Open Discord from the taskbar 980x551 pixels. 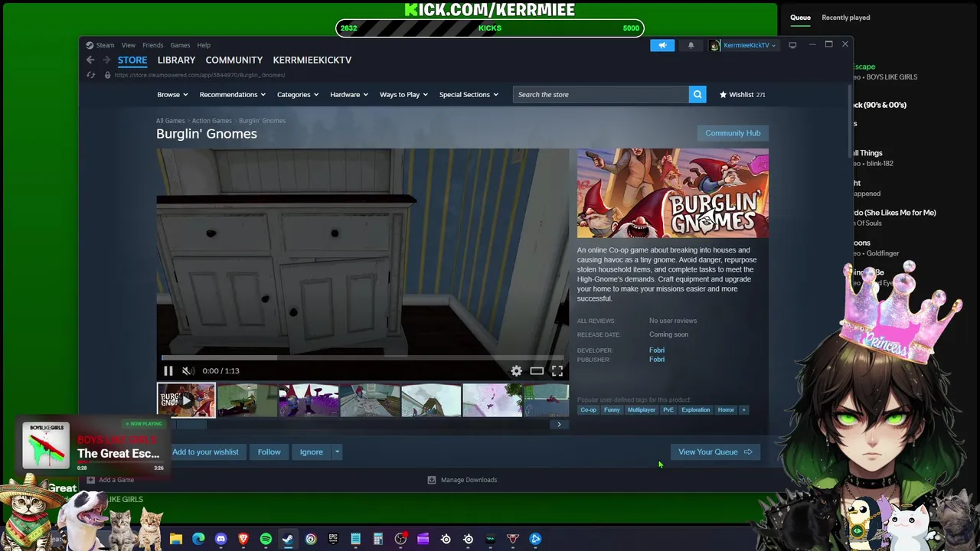click(221, 539)
